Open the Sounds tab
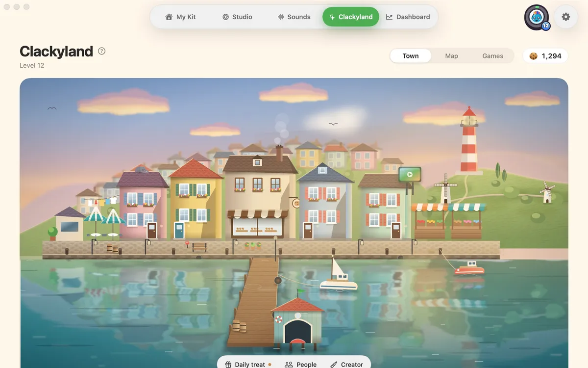588x368 pixels. 294,17
